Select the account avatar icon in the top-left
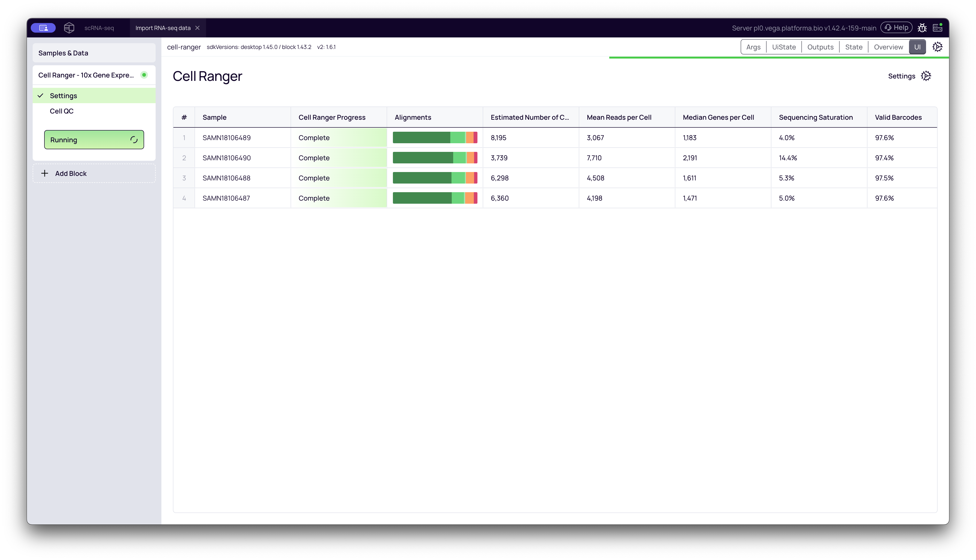 43,27
